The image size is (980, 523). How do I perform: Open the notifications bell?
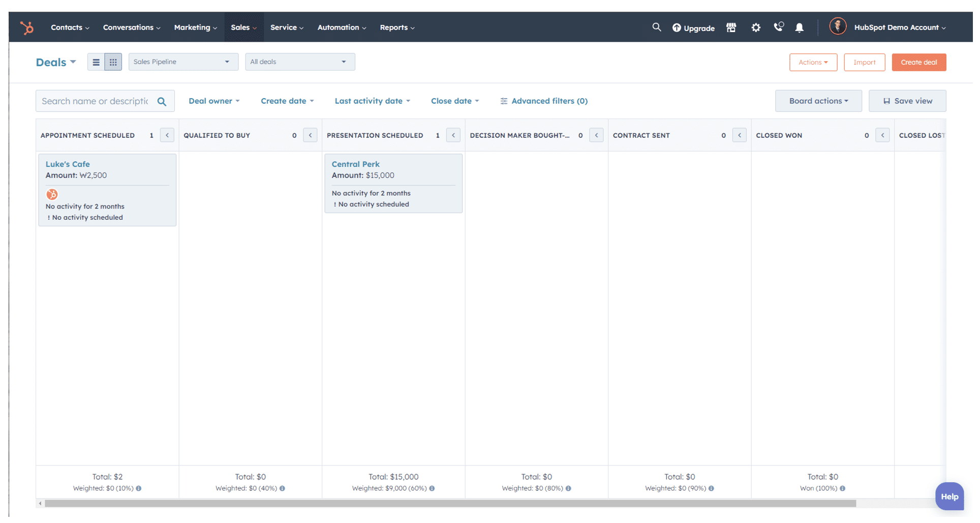coord(799,27)
